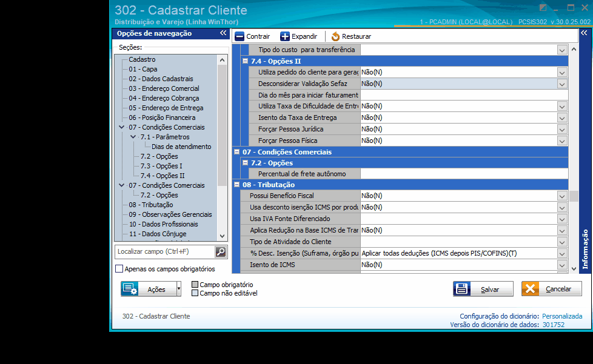This screenshot has width=593, height=364.
Task: Open Aplica Redução na Base ICMS dropdown
Action: coord(562,230)
